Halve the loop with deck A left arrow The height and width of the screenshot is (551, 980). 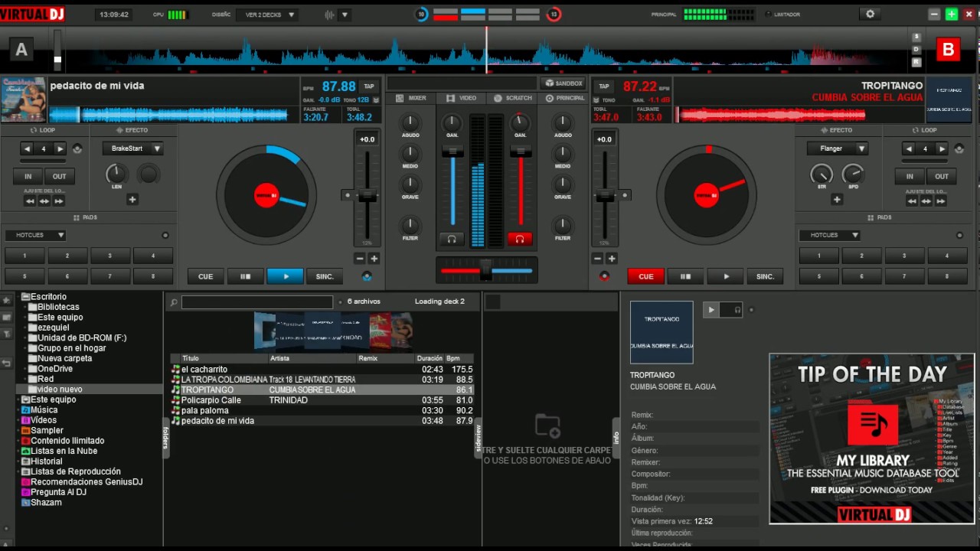pos(28,148)
